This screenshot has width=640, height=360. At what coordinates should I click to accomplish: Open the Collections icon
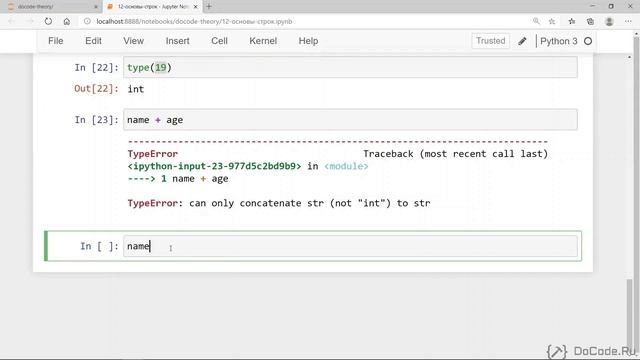pos(590,21)
